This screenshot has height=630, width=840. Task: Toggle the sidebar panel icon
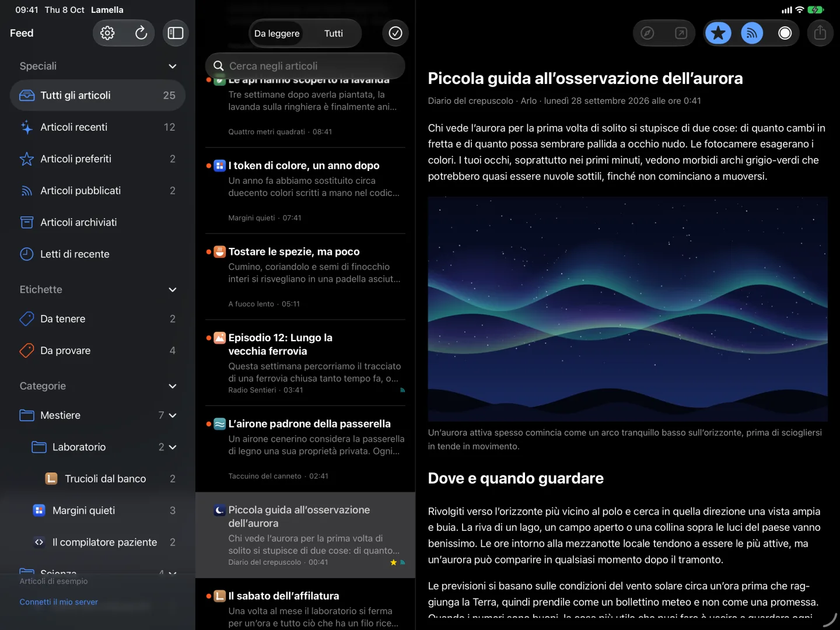tap(175, 33)
